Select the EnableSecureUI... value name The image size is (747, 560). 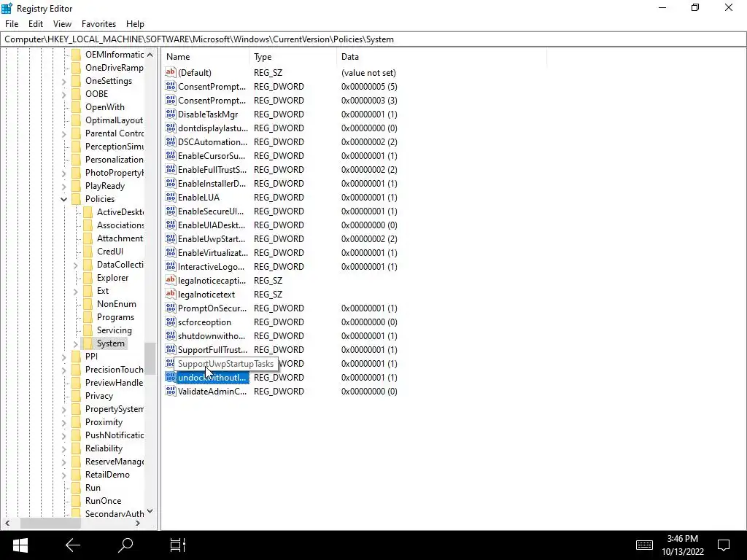click(211, 211)
